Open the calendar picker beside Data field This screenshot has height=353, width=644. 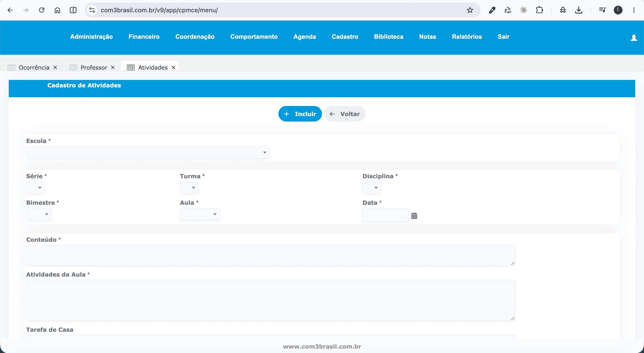pyautogui.click(x=414, y=215)
